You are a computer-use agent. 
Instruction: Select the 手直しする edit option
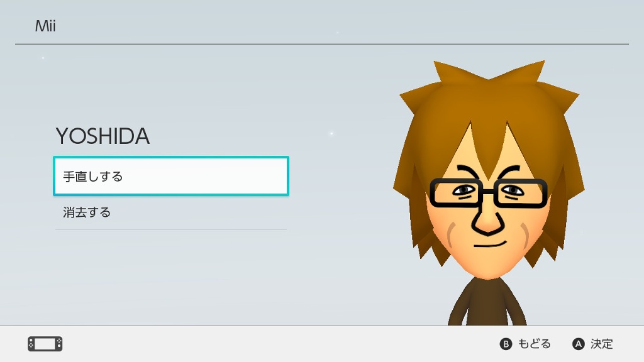click(171, 176)
